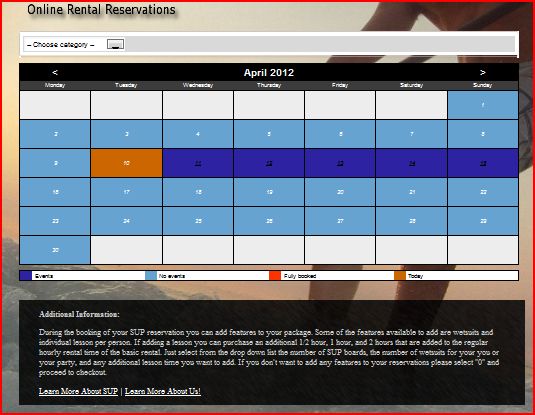This screenshot has height=415, width=535.
Task: Click the Online Rental Reservations heading
Action: 101,10
